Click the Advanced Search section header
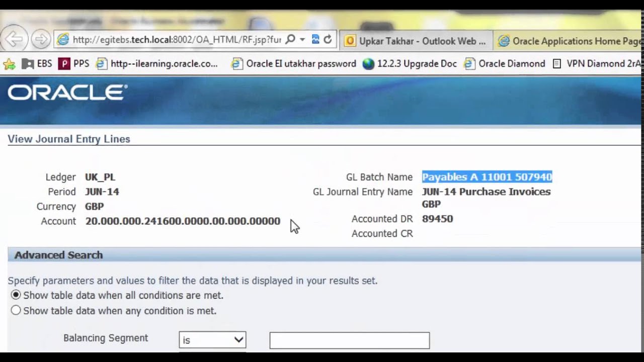 click(x=58, y=255)
